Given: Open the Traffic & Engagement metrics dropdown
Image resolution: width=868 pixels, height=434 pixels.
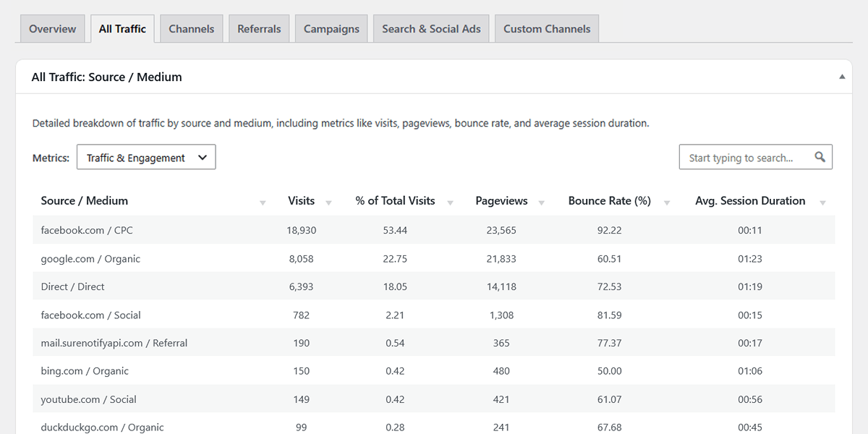Looking at the screenshot, I should [146, 158].
